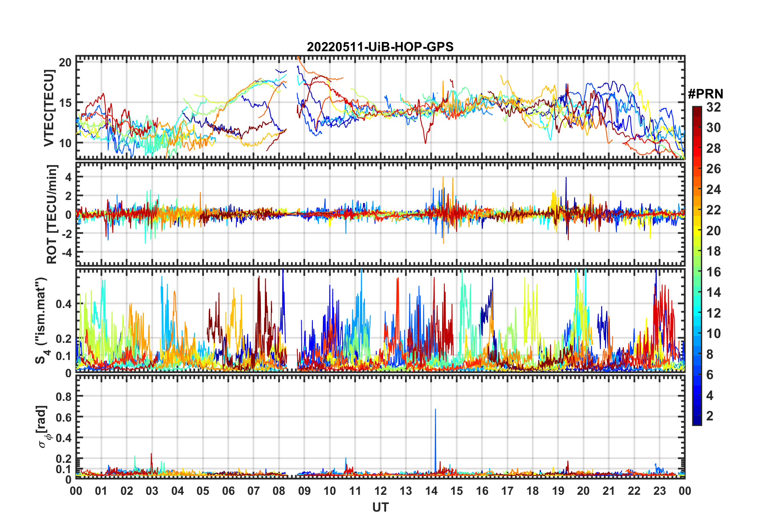The image size is (761, 532).
Task: Select the 15 hour tick on UT axis
Action: [x=457, y=491]
